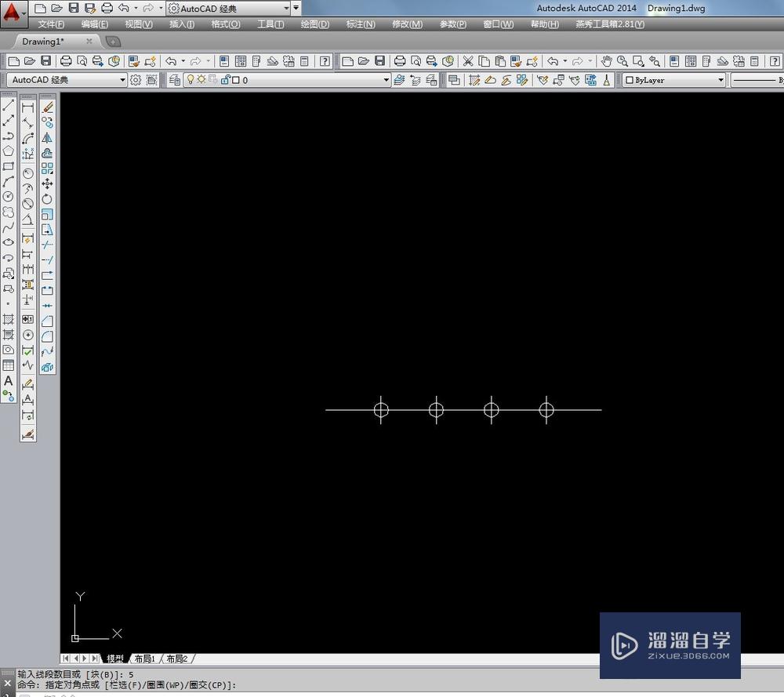The height and width of the screenshot is (697, 784).
Task: Open the 标注(N) menu
Action: [x=361, y=24]
